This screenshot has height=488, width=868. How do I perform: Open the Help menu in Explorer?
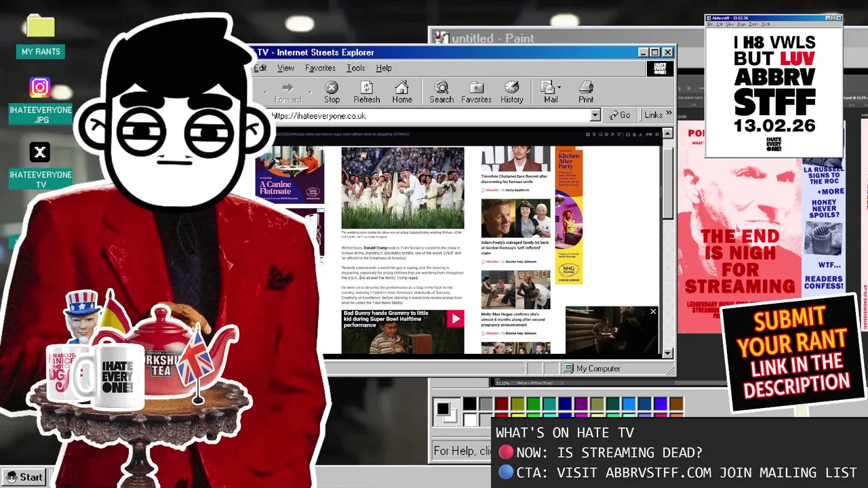pyautogui.click(x=384, y=68)
